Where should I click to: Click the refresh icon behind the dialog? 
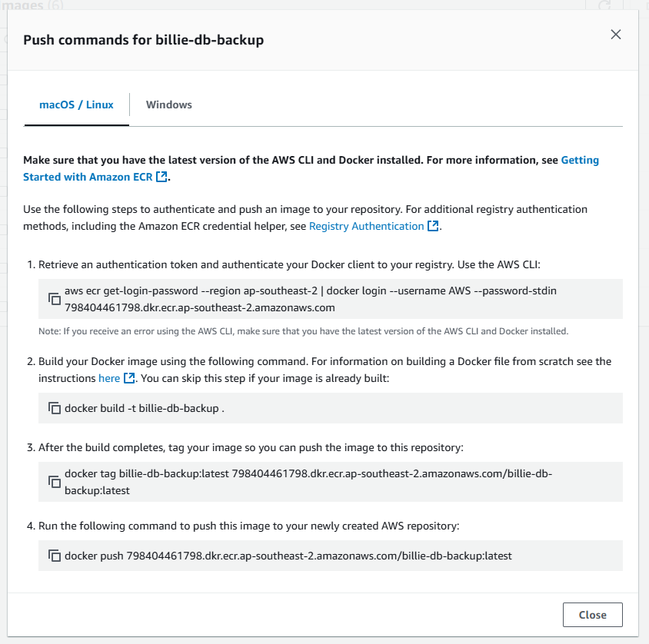(x=604, y=5)
